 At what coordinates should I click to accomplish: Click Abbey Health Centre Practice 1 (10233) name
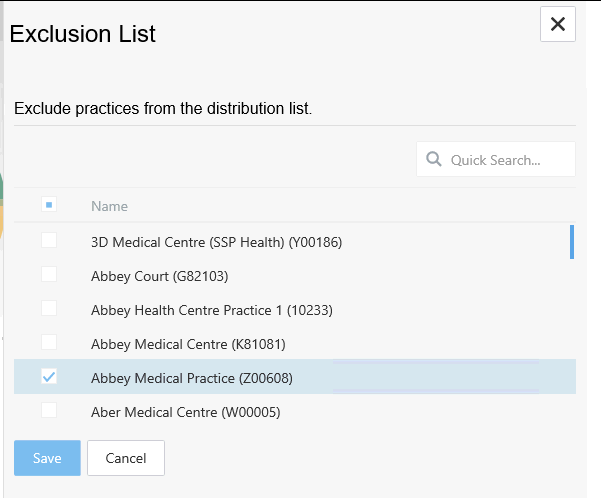[211, 310]
